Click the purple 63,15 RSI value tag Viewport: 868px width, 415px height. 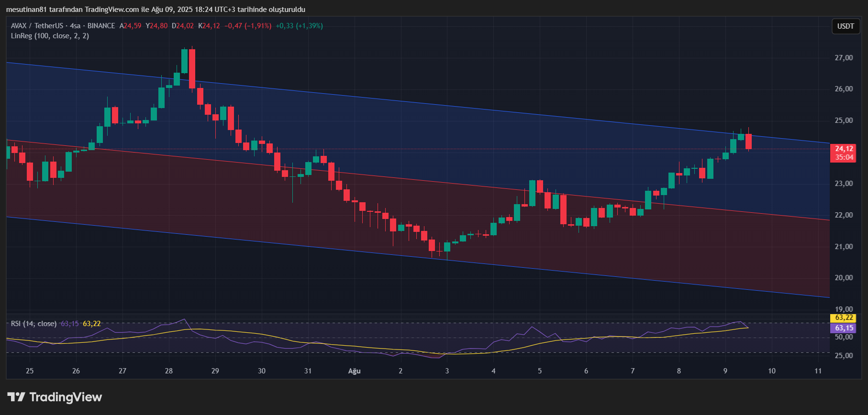coord(844,328)
